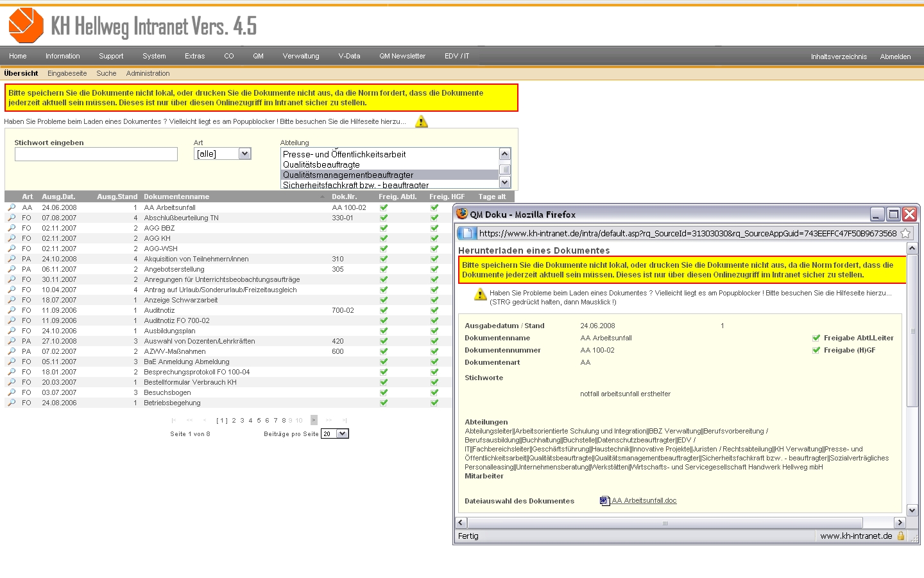Click the bookmark star in popup address bar
This screenshot has width=924, height=578.
tap(905, 233)
